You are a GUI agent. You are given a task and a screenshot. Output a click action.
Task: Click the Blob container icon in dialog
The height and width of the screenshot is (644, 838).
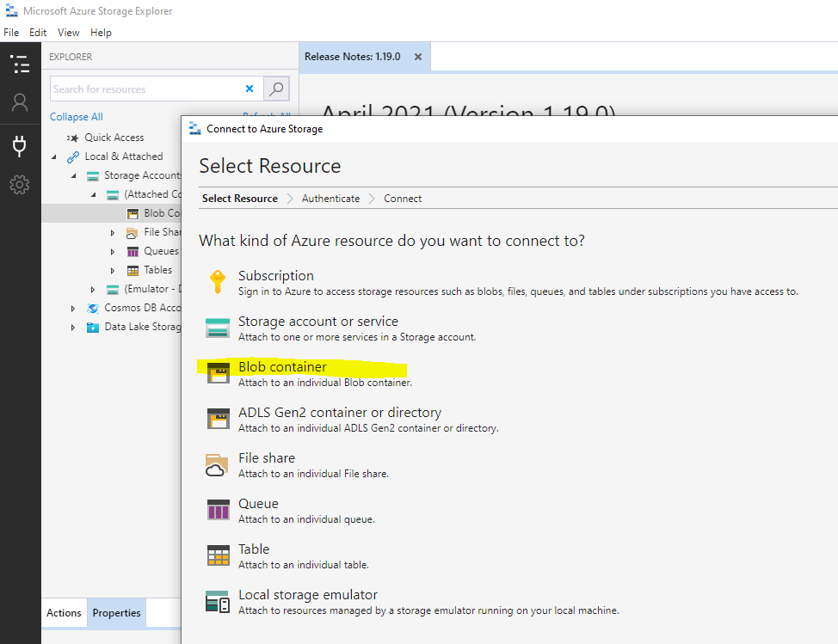(218, 373)
